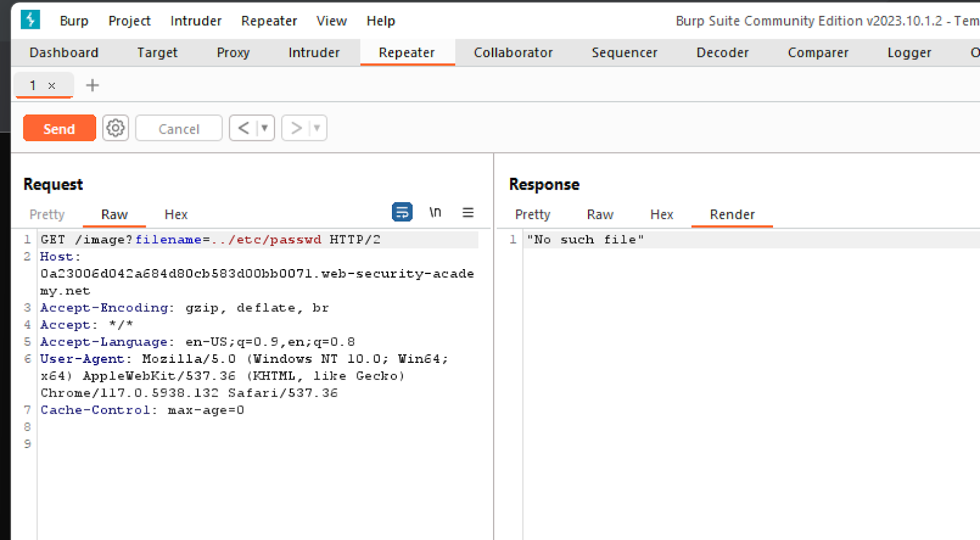Switch to the Decoder tab

click(723, 53)
